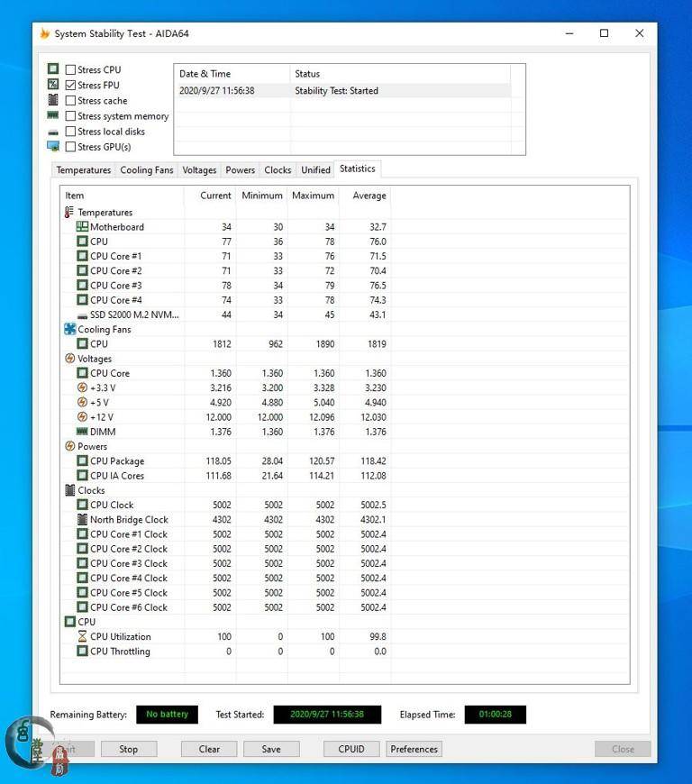Click the Clocks group chip icon
This screenshot has height=784, width=692.
click(70, 490)
